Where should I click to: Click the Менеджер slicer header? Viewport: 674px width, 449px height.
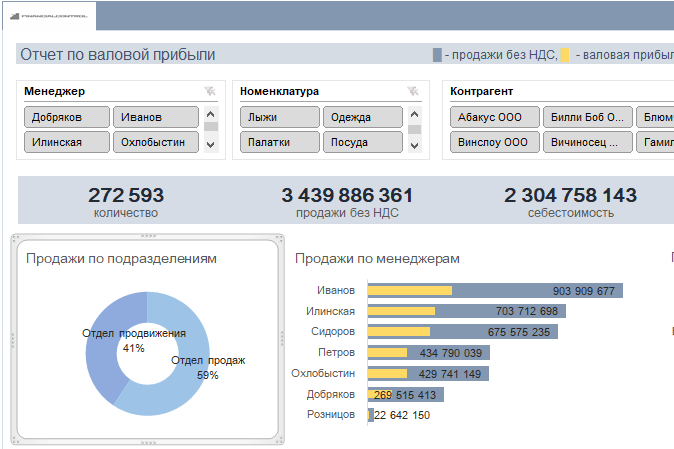click(55, 91)
